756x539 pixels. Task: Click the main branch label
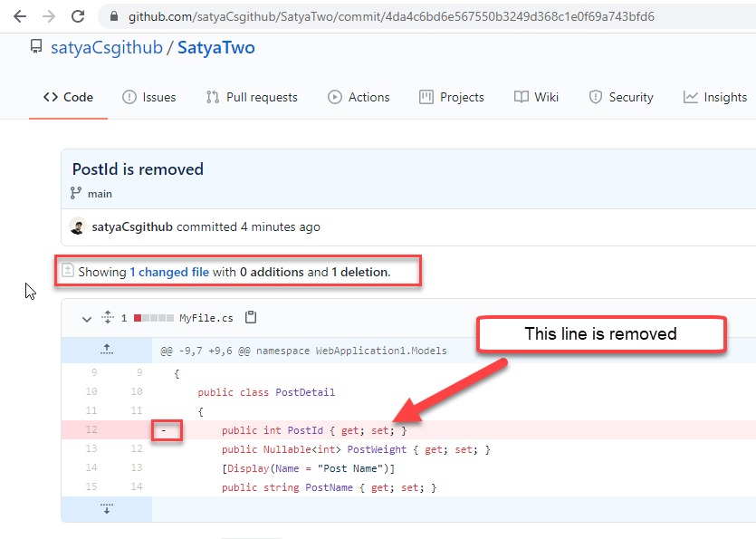click(100, 193)
